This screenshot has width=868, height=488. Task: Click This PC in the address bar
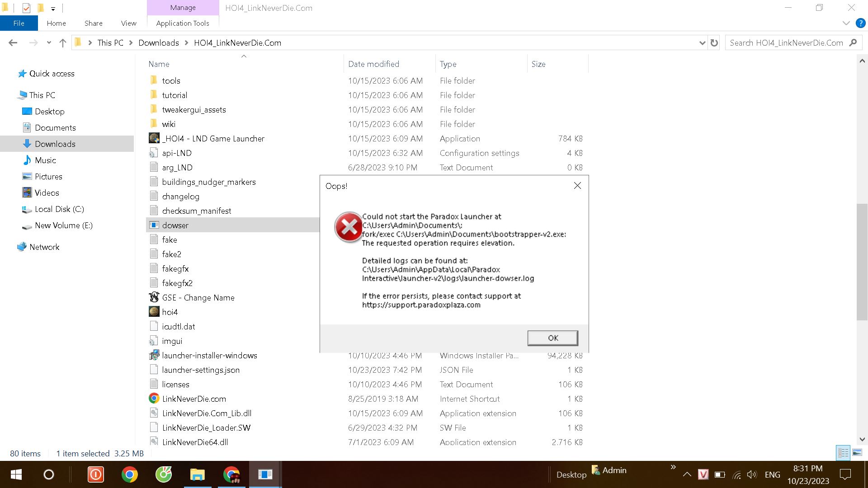point(110,43)
